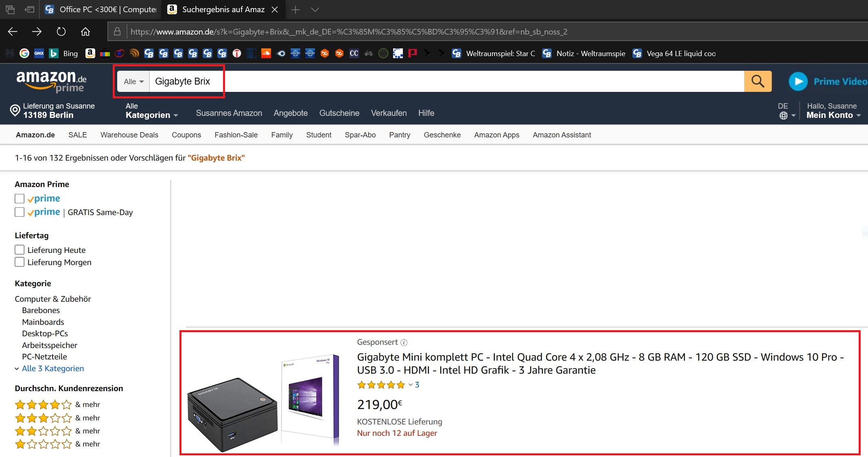Reload the page with the refresh icon
The image size is (868, 457).
click(x=61, y=32)
